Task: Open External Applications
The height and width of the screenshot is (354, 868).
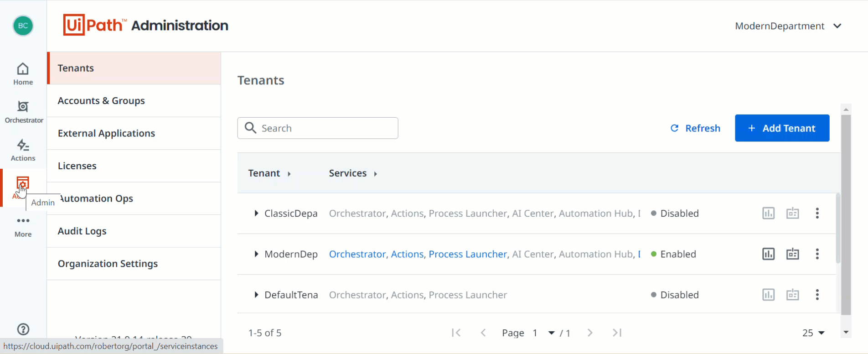Action: point(134,133)
